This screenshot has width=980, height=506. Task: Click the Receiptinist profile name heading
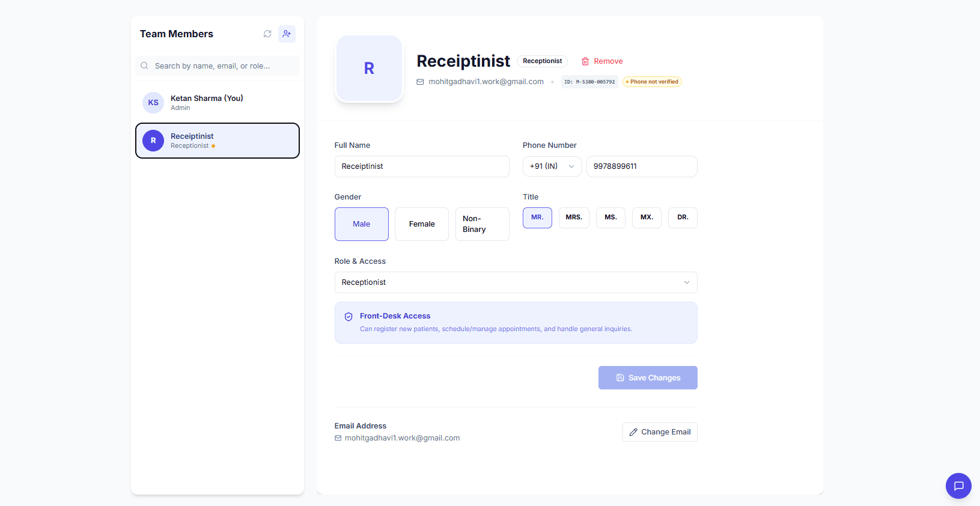coord(463,61)
